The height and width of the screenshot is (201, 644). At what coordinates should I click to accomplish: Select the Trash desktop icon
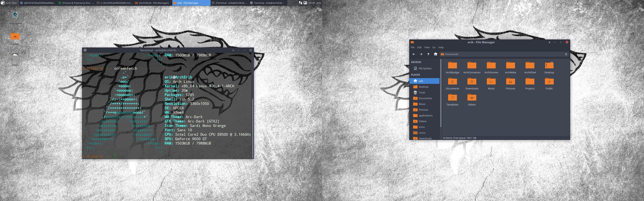[15, 60]
